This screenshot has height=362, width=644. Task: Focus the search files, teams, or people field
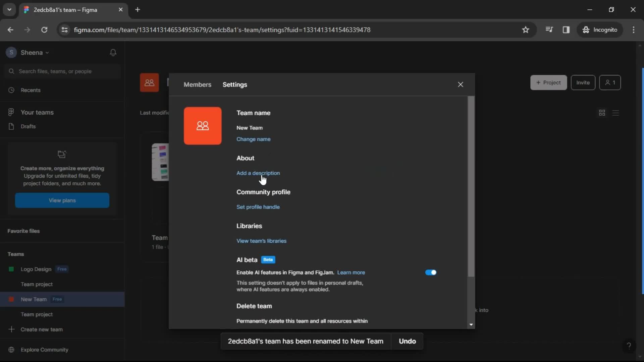point(62,71)
